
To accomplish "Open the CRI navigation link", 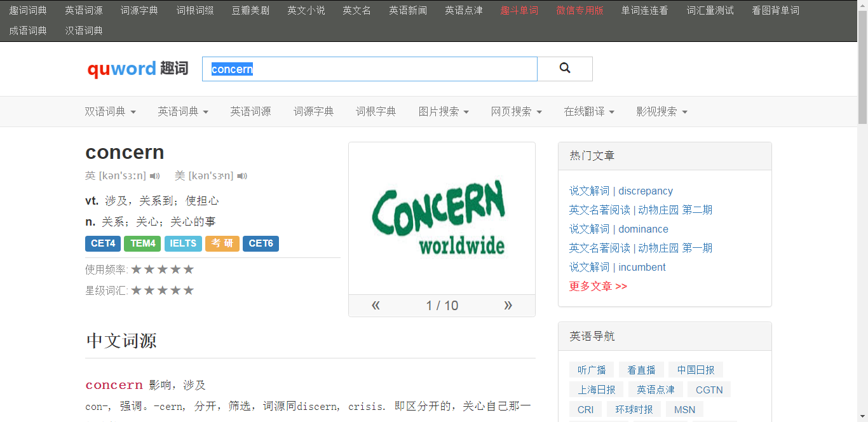I will tap(586, 409).
